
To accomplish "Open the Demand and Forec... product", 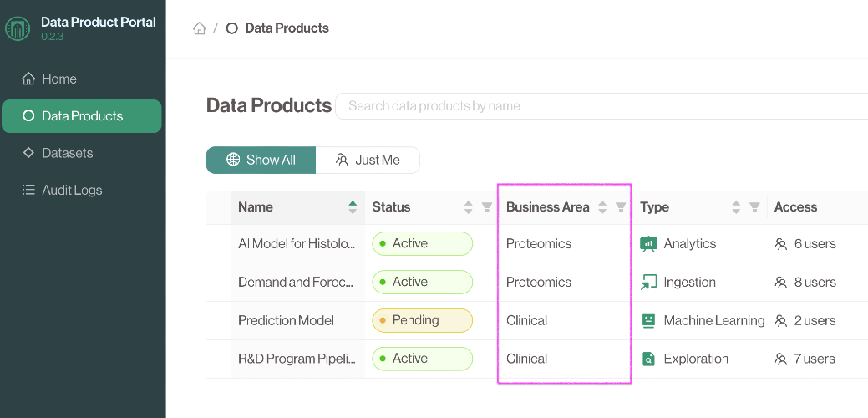I will pyautogui.click(x=296, y=282).
